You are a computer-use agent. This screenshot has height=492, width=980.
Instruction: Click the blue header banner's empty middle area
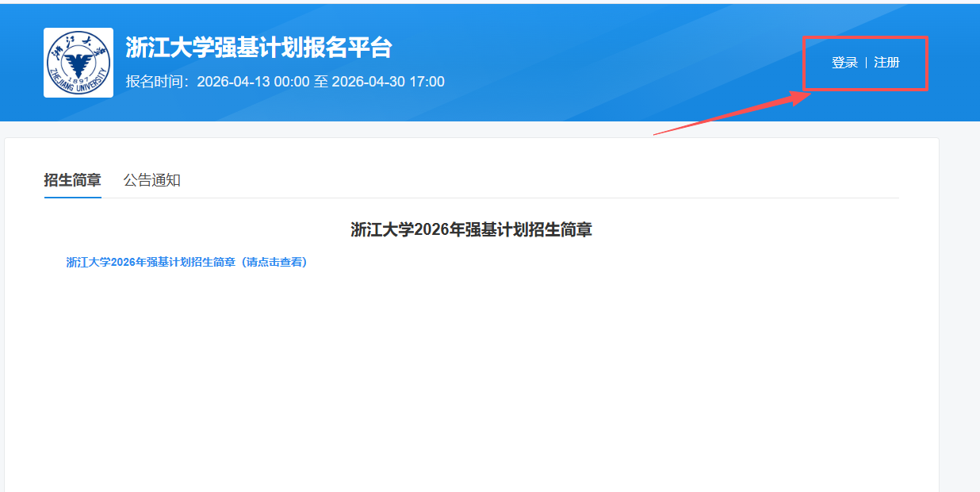point(618,63)
